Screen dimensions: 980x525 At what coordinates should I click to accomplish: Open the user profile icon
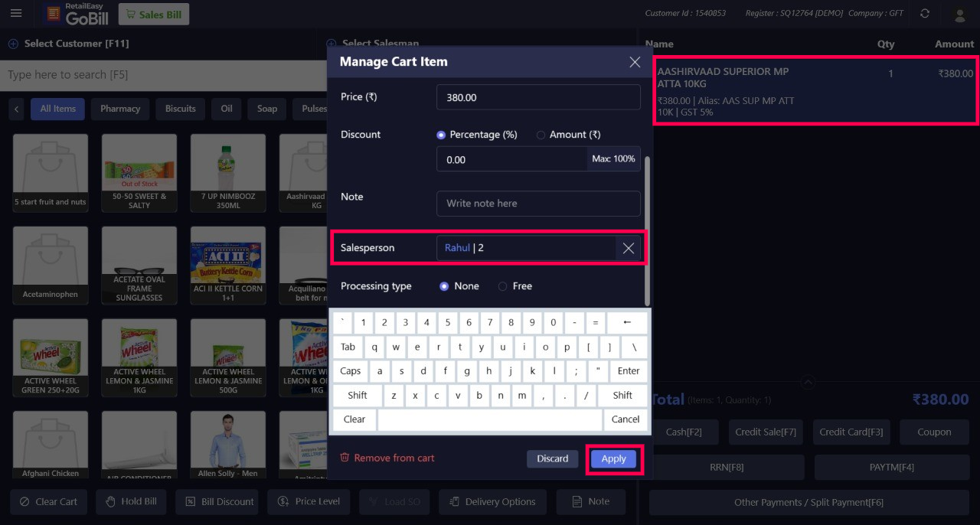click(x=959, y=14)
